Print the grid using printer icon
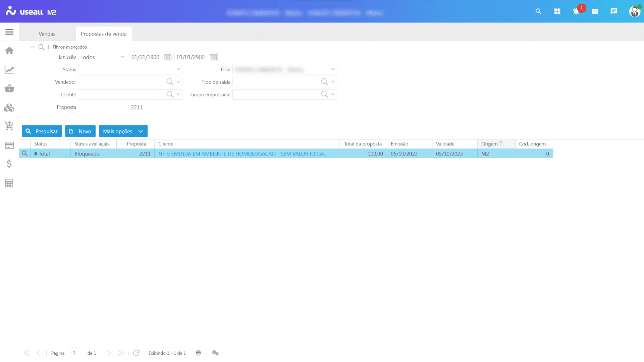This screenshot has height=362, width=644. coord(199,353)
